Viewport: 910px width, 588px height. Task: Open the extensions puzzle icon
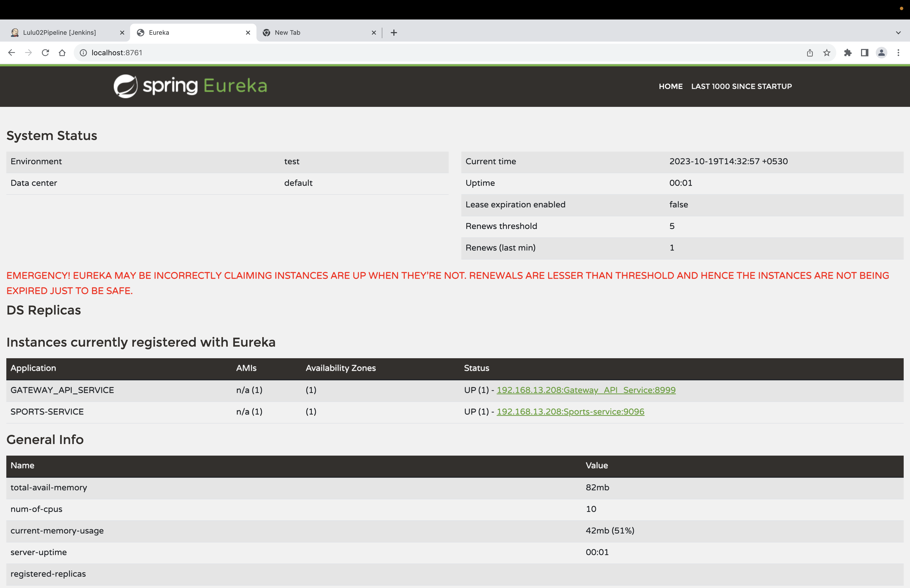click(x=848, y=53)
